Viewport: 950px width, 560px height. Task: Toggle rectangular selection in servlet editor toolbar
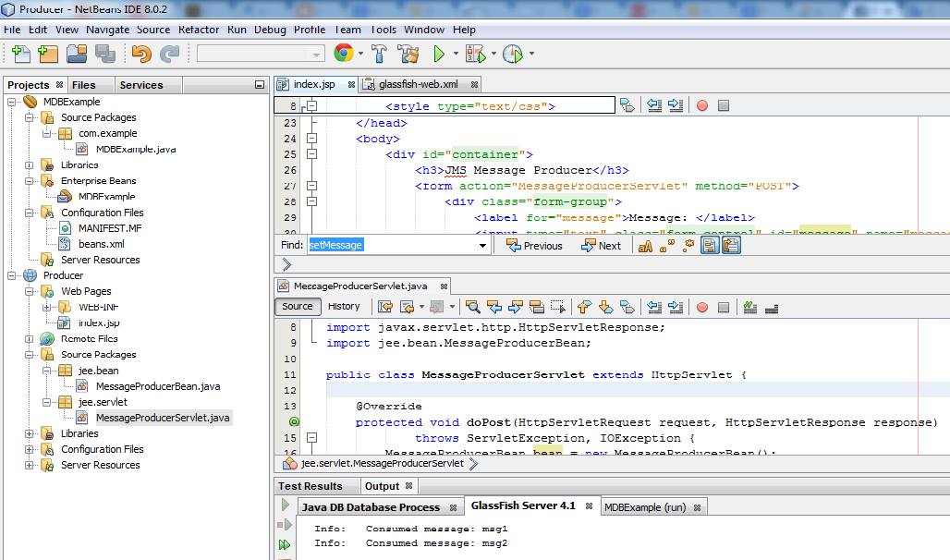coord(558,308)
